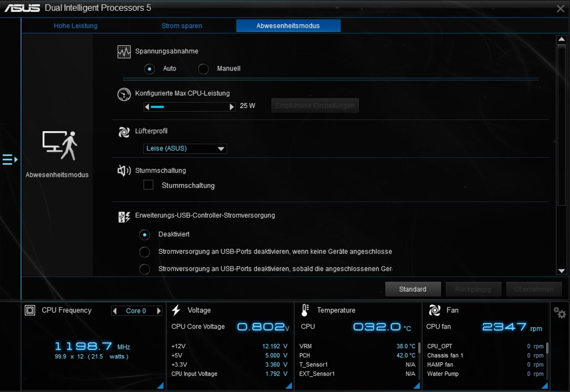The height and width of the screenshot is (392, 570).
Task: Click the Temperature list scrollbar
Action: click(x=419, y=348)
